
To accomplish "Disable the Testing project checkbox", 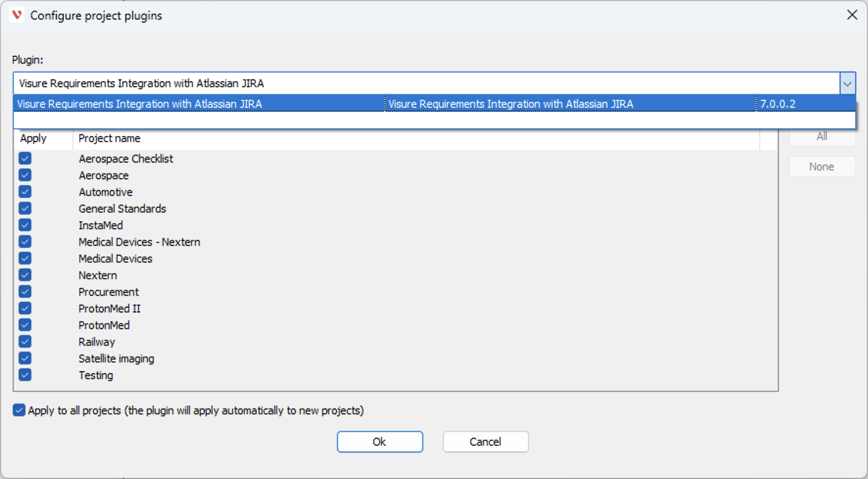I will (x=24, y=375).
